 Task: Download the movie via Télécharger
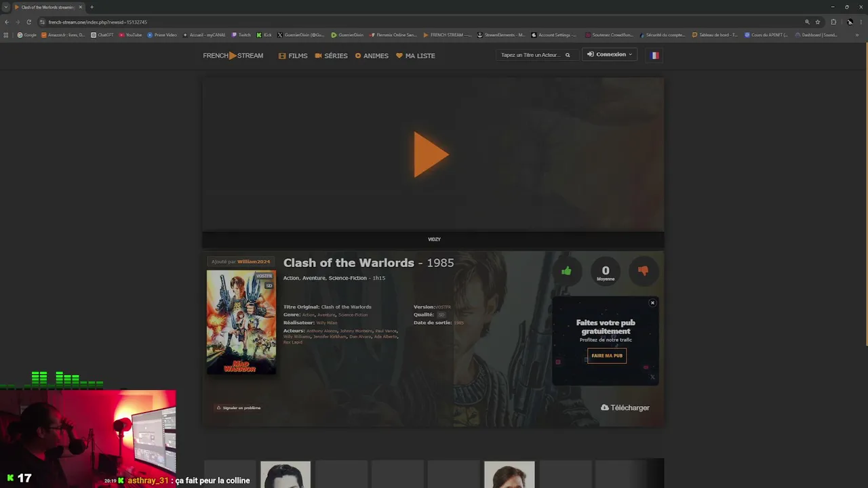pos(625,407)
